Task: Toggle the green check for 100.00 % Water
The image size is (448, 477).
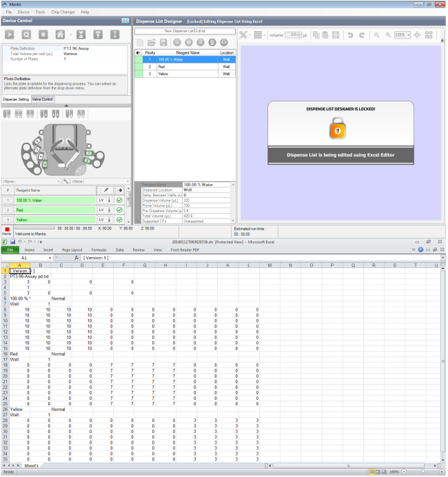Action: (x=119, y=200)
